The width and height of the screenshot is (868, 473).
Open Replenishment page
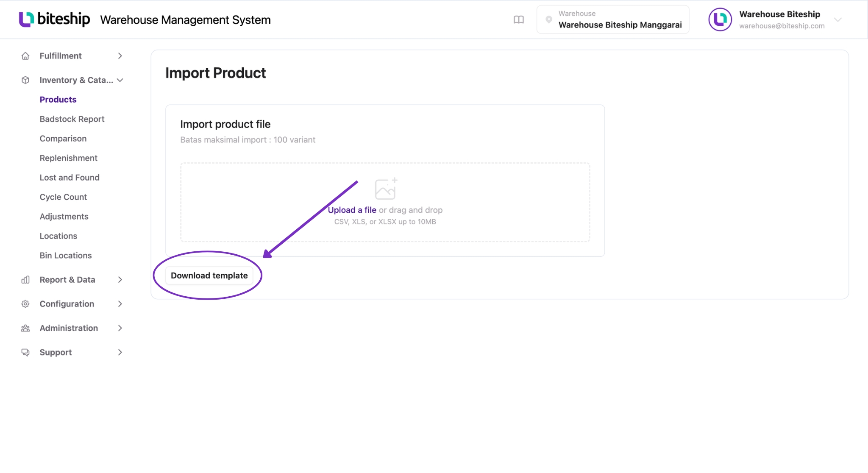69,158
